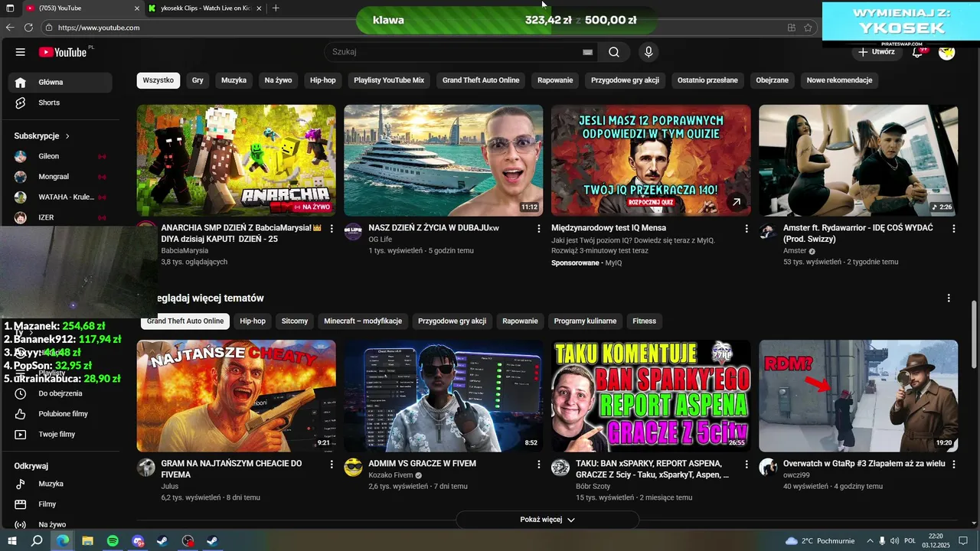Open the on-screen keyboard icon in search box
Viewport: 980px width, 551px height.
(x=587, y=52)
